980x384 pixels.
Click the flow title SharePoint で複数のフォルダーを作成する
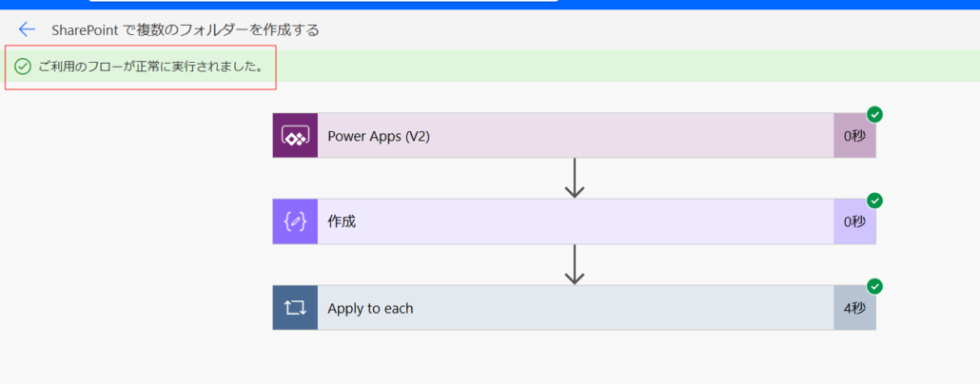click(x=186, y=29)
